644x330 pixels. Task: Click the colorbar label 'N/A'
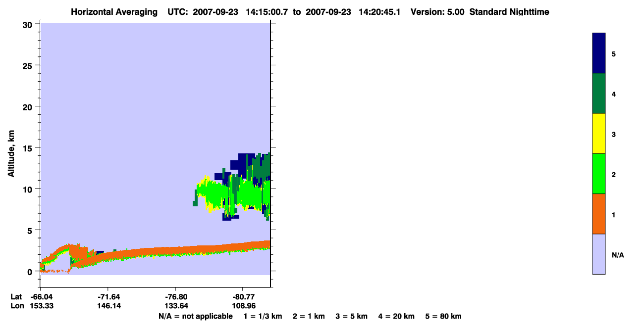pyautogui.click(x=618, y=255)
